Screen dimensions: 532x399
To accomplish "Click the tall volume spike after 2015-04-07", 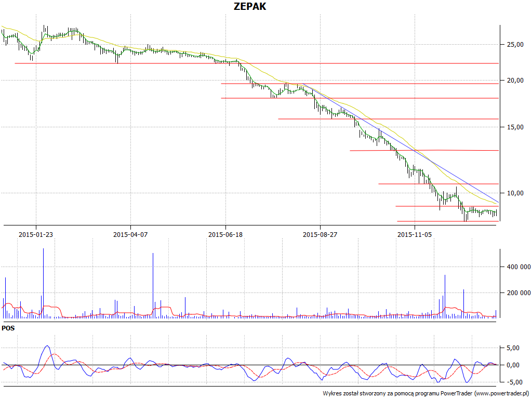I will [153, 286].
